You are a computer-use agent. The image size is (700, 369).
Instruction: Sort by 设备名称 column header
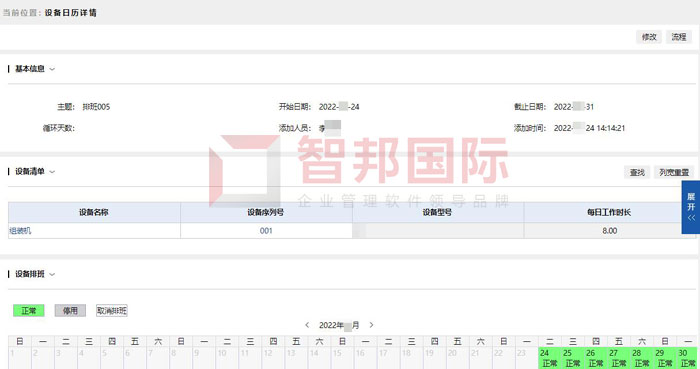94,212
